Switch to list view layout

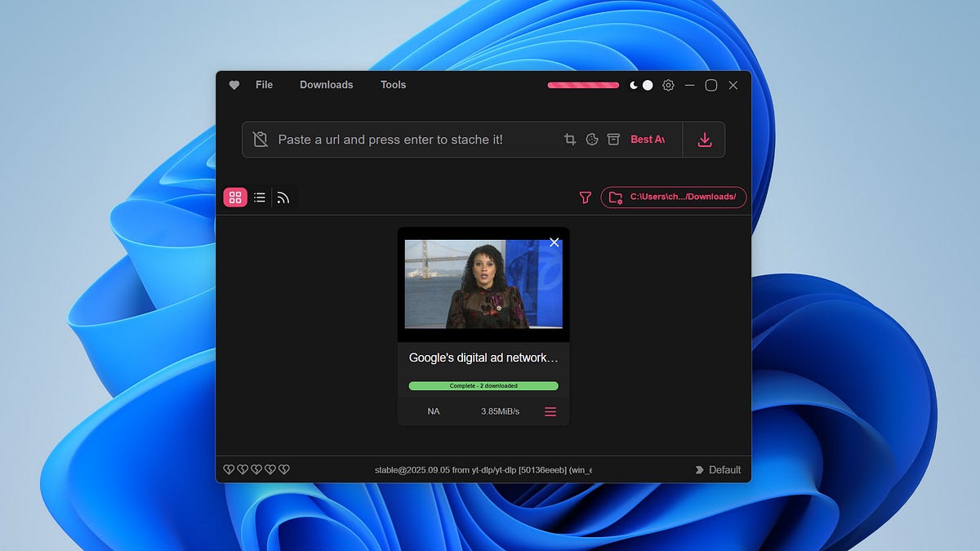(x=260, y=197)
